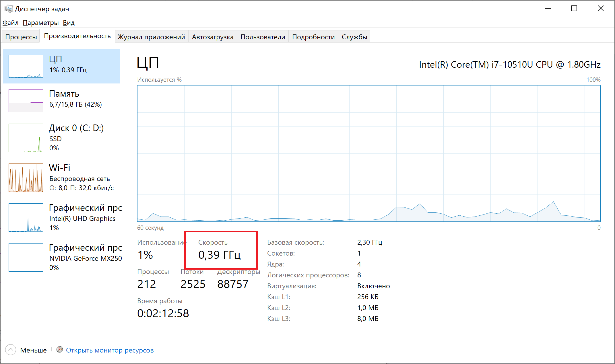
Task: Select the ЦП mini graph thumbnail
Action: 26,66
